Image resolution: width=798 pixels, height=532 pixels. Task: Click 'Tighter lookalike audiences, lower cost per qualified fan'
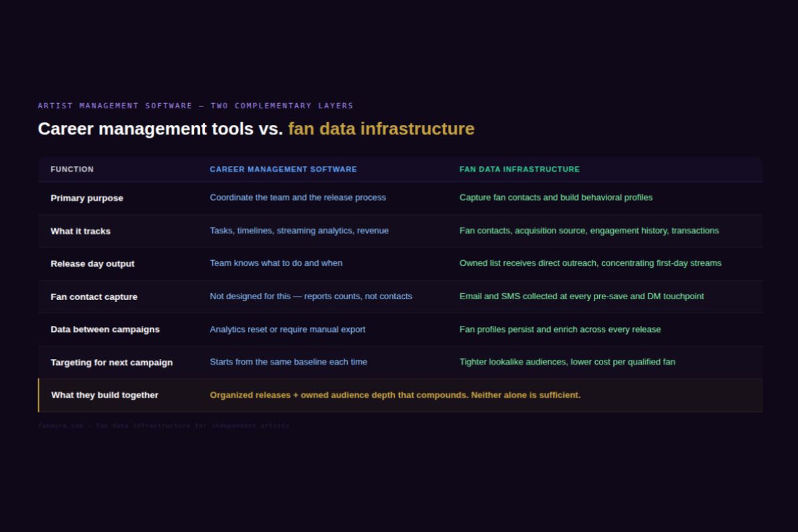tap(567, 362)
